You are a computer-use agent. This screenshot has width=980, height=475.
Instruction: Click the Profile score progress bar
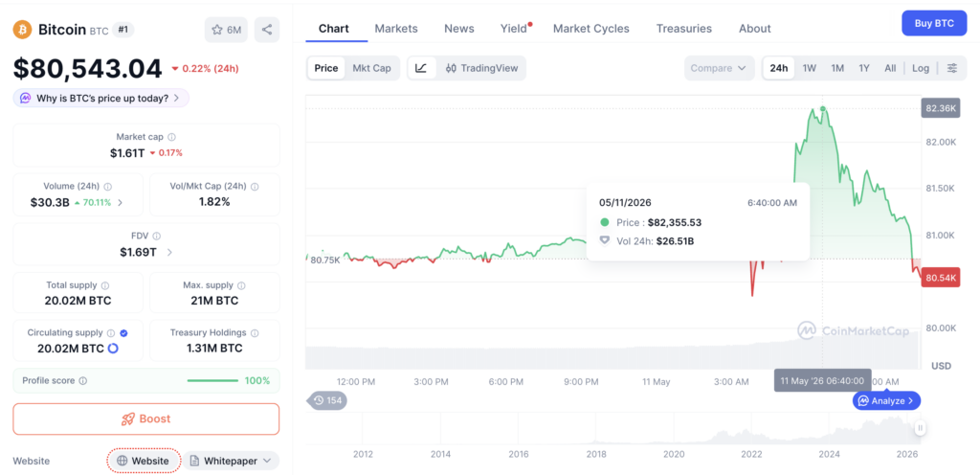coord(212,380)
